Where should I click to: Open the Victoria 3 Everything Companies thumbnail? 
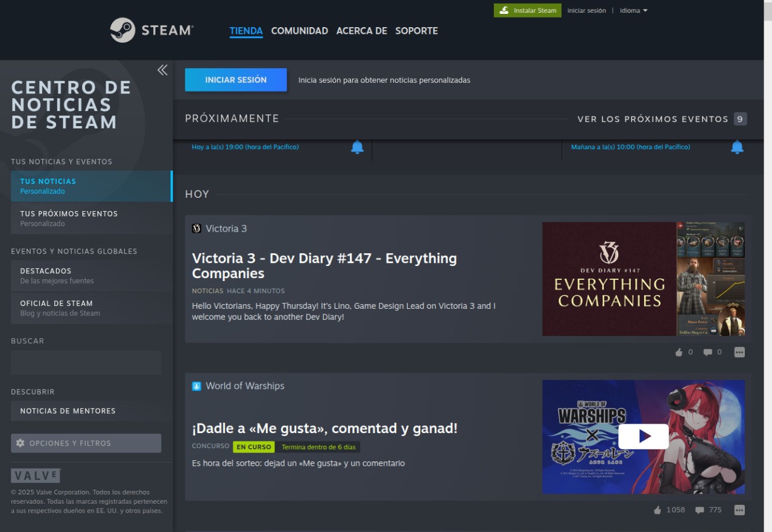tap(643, 279)
